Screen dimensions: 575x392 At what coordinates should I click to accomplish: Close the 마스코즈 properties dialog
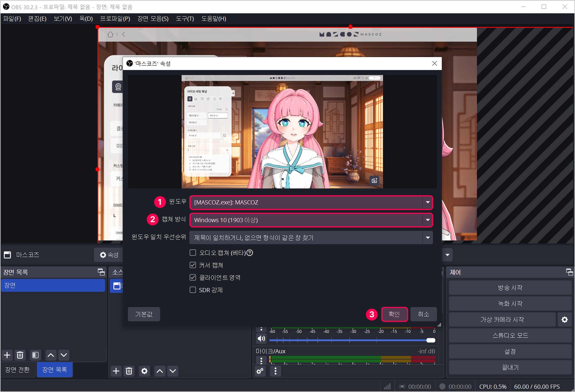pos(434,63)
